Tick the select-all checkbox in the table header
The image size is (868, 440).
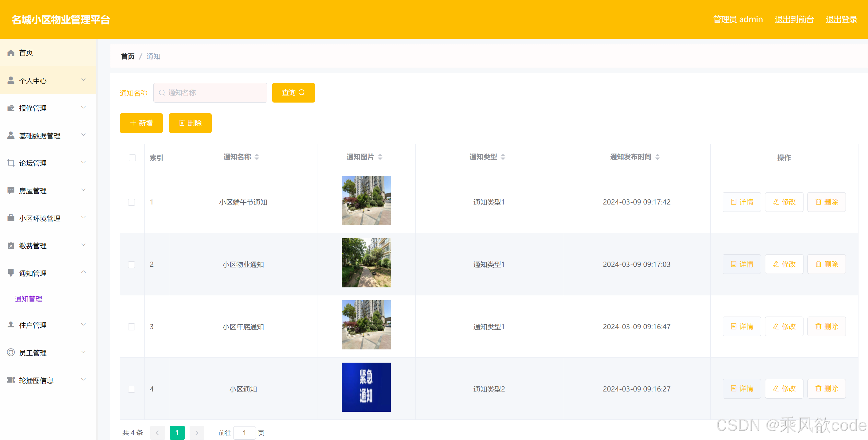point(132,158)
